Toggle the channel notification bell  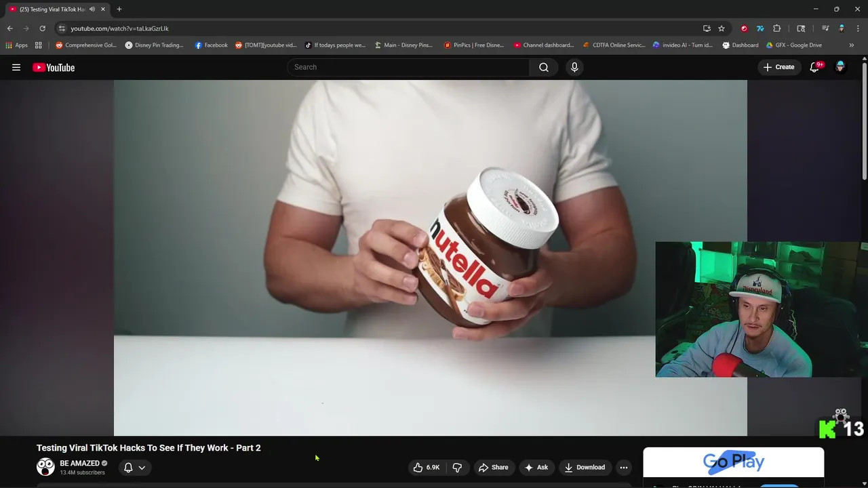point(128,467)
